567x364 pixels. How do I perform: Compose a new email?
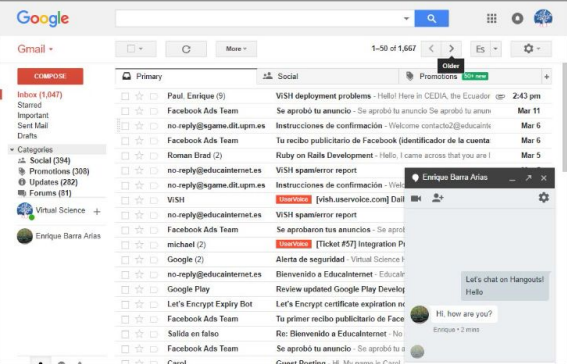coord(50,76)
